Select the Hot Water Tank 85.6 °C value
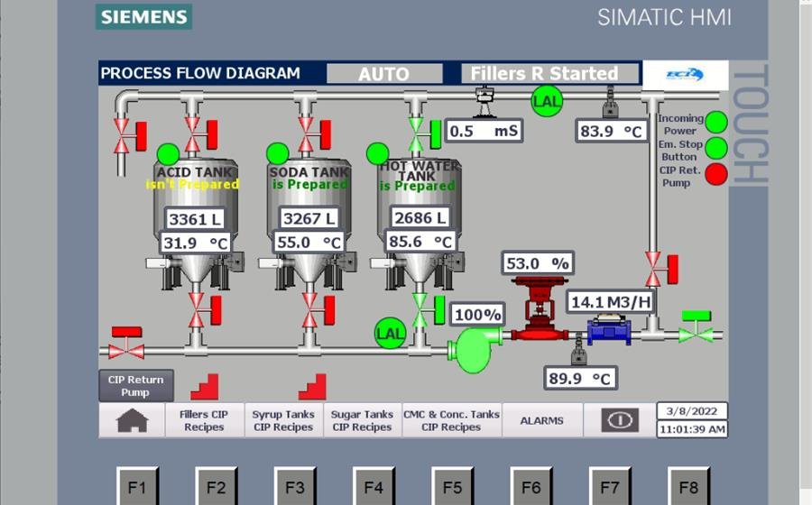 (x=420, y=241)
